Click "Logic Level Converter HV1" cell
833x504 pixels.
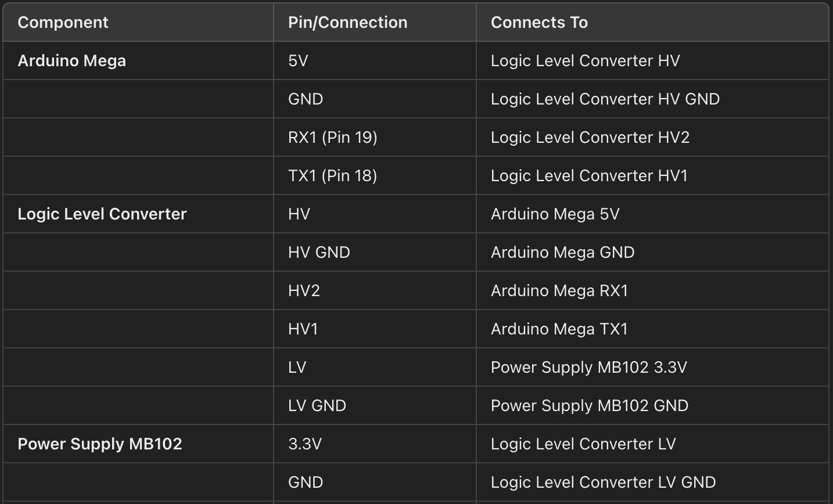[x=589, y=176]
